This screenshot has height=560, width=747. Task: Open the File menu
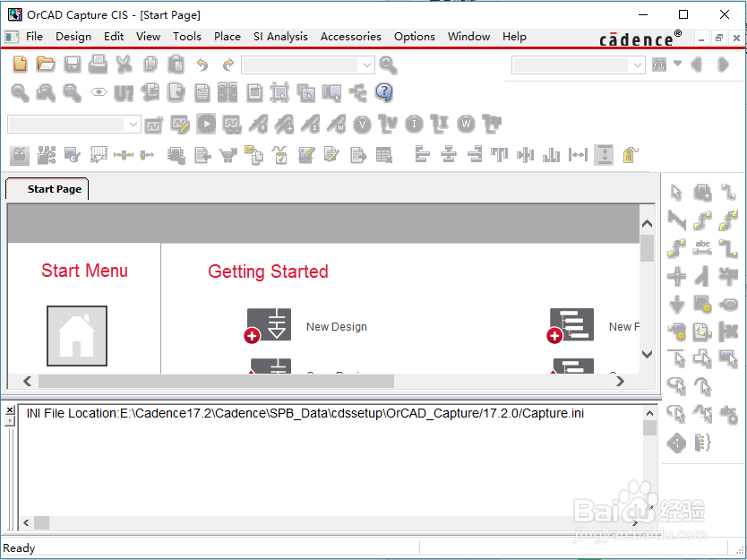[x=34, y=37]
